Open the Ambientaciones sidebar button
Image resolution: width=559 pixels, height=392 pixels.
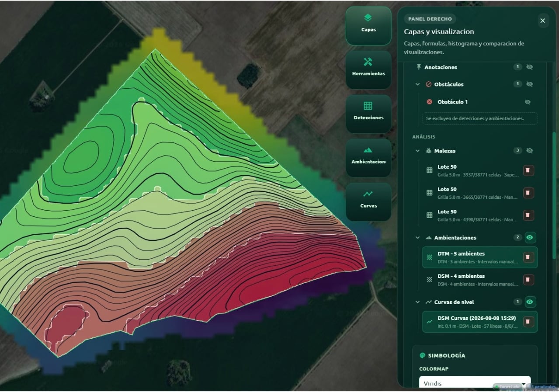(368, 158)
